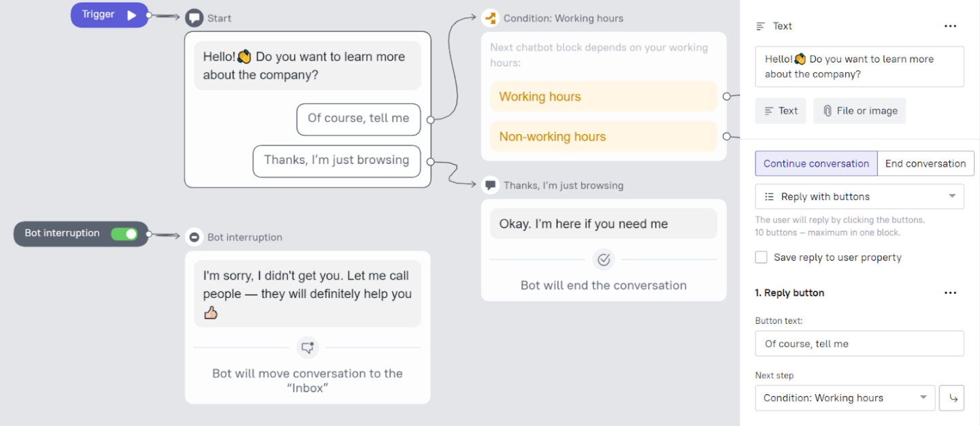Click the jump arrow beside the Next step dropdown
Viewport: 980px width, 426px height.
pyautogui.click(x=951, y=398)
